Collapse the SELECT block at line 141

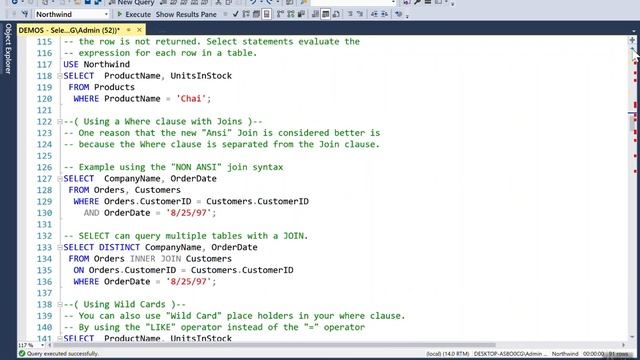pos(60,338)
